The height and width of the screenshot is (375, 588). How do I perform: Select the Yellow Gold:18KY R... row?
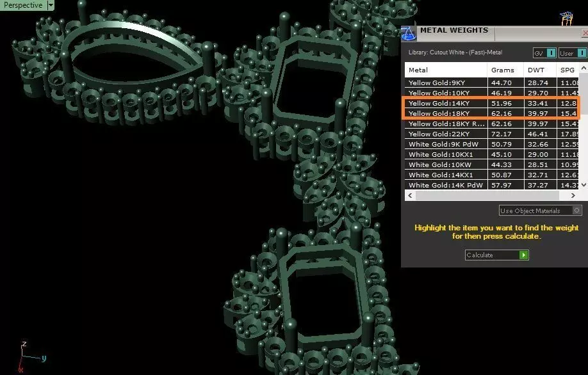492,124
